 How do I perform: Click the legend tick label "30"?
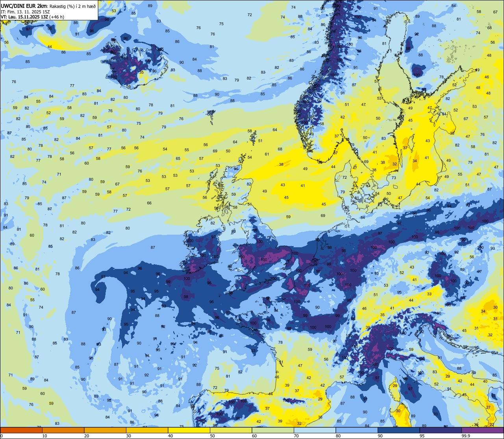click(x=128, y=436)
